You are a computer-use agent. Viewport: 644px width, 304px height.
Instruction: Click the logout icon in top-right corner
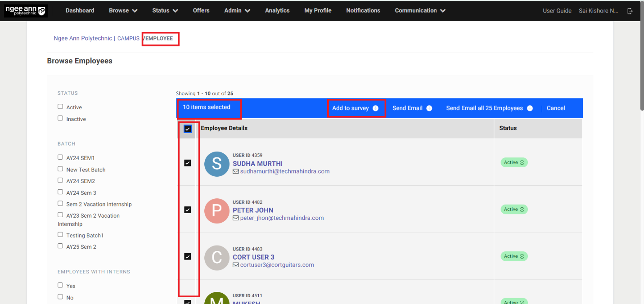coord(630,11)
